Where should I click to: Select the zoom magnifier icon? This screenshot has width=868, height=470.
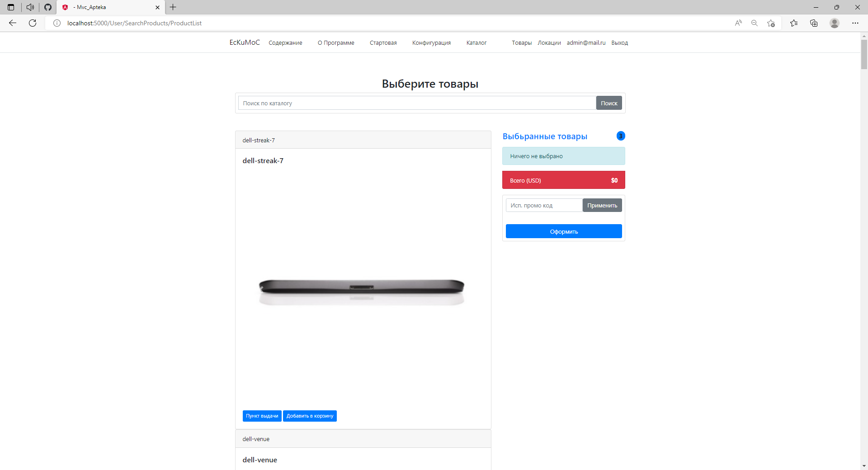(x=754, y=23)
